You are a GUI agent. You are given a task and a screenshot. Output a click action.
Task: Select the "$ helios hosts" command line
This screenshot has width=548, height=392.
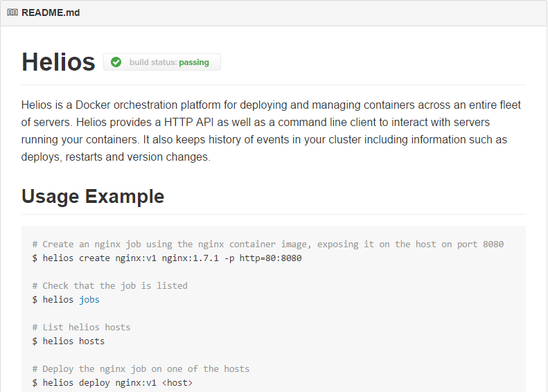pyautogui.click(x=68, y=341)
